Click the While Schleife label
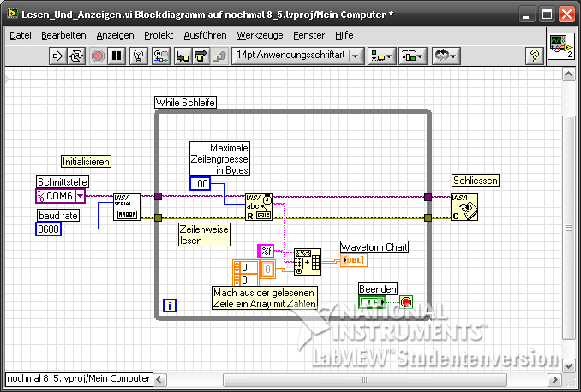 coord(185,103)
